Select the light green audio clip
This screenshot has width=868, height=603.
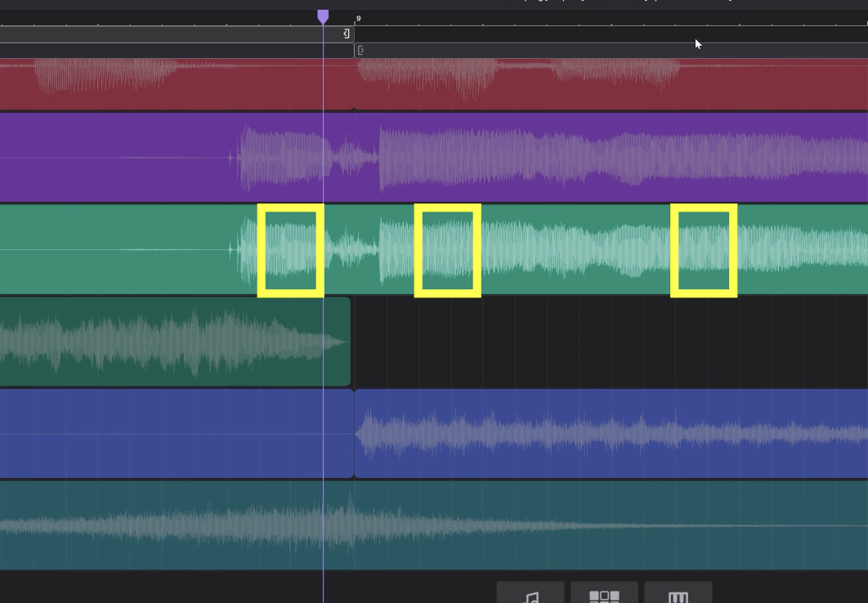tap(434, 249)
